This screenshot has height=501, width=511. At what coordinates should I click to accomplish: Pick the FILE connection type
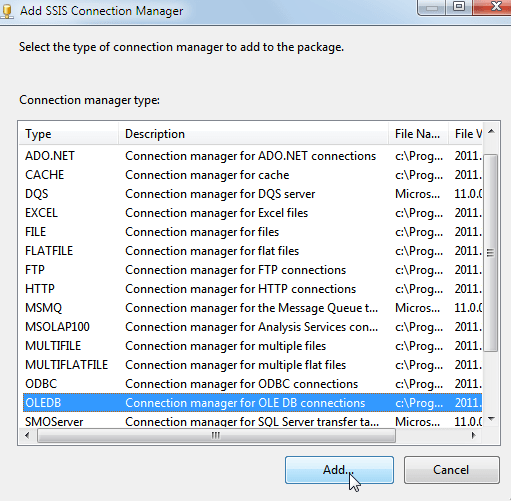252,232
